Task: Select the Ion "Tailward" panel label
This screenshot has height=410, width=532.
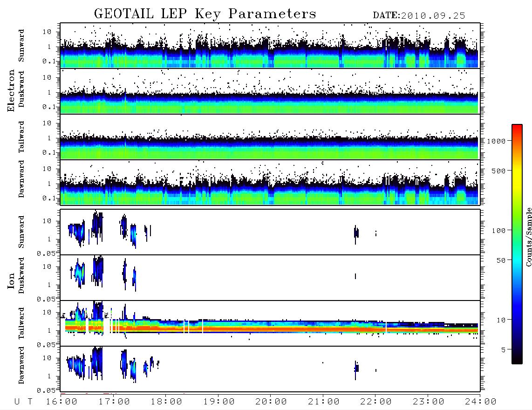Action: coord(21,323)
